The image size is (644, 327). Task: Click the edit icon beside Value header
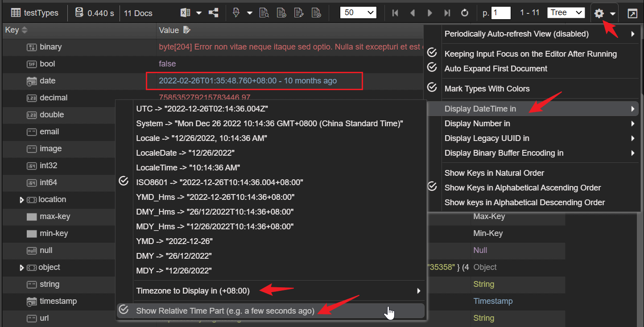(x=186, y=30)
